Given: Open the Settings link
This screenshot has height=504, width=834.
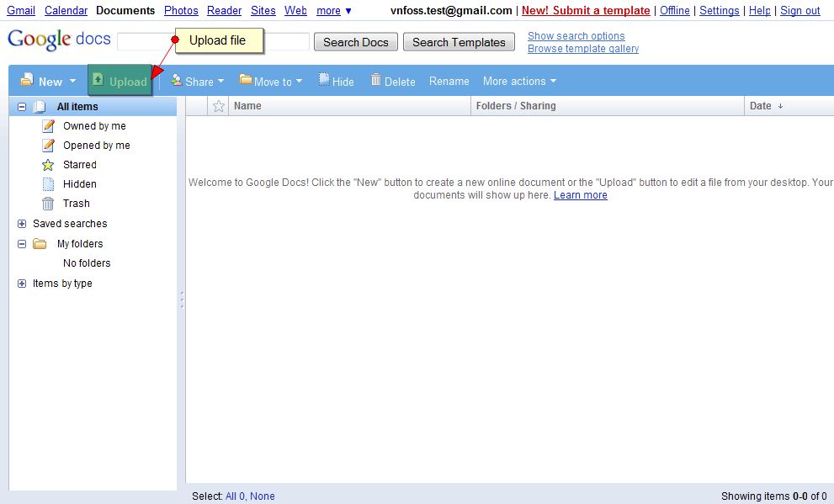Looking at the screenshot, I should (x=719, y=11).
